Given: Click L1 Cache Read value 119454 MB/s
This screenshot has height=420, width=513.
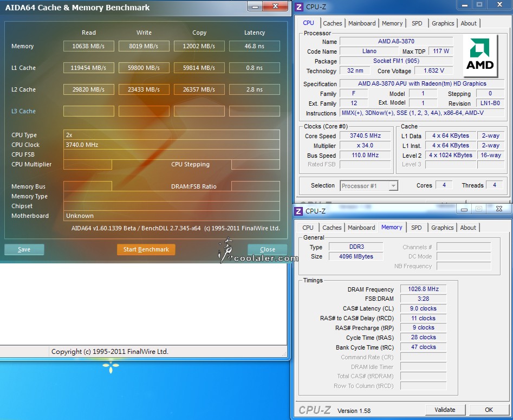Looking at the screenshot, I should 89,68.
